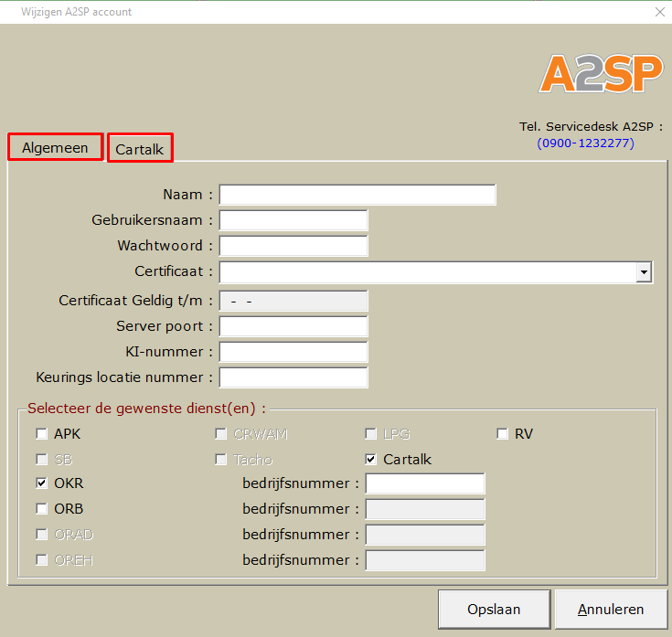Close the Wijzigen A2SP account window
This screenshot has height=637, width=672.
[660, 12]
